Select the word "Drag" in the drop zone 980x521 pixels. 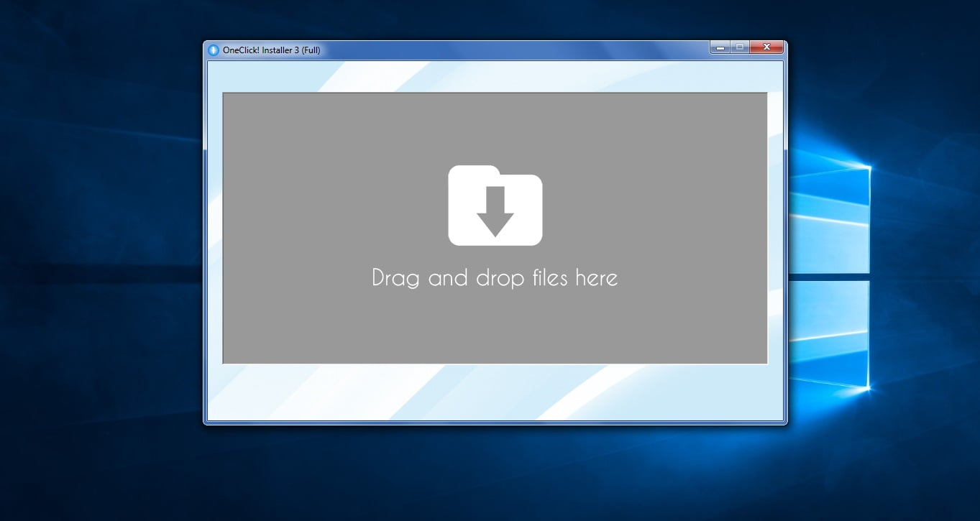(395, 278)
